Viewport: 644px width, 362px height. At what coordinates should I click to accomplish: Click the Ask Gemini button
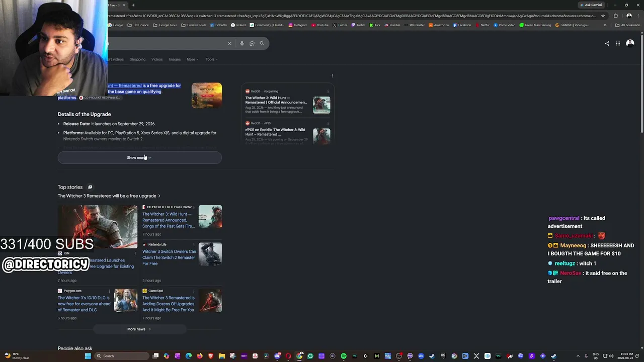pyautogui.click(x=591, y=5)
